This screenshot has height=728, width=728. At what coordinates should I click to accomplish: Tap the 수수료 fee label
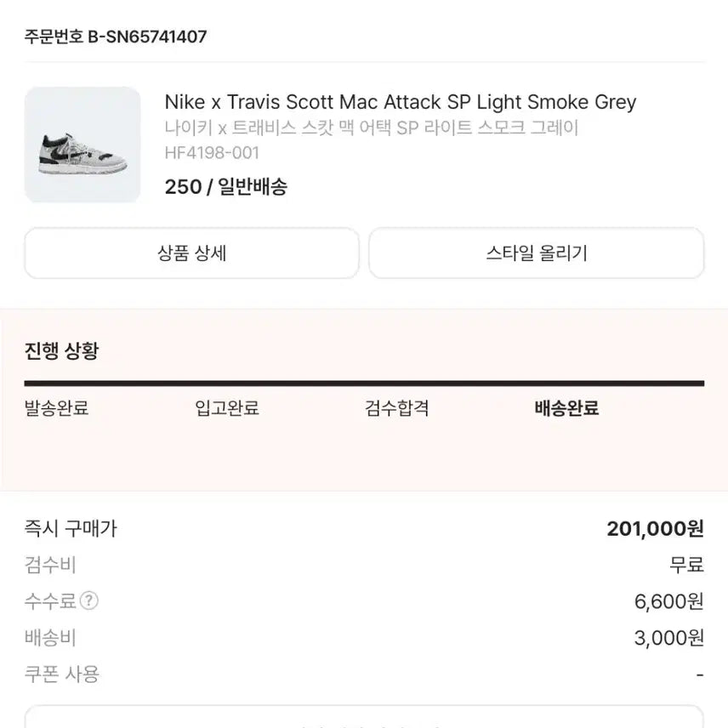pos(50,601)
